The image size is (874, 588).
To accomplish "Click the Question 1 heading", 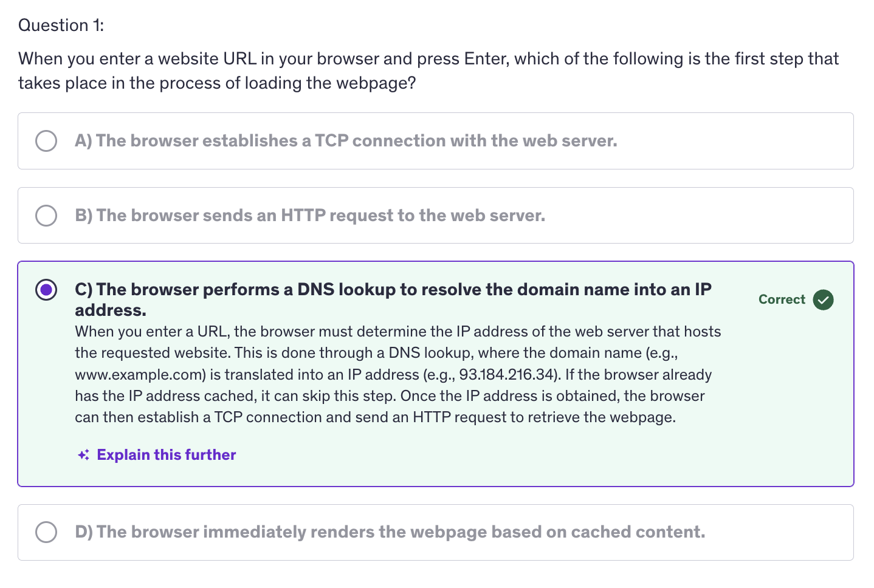I will click(x=61, y=26).
